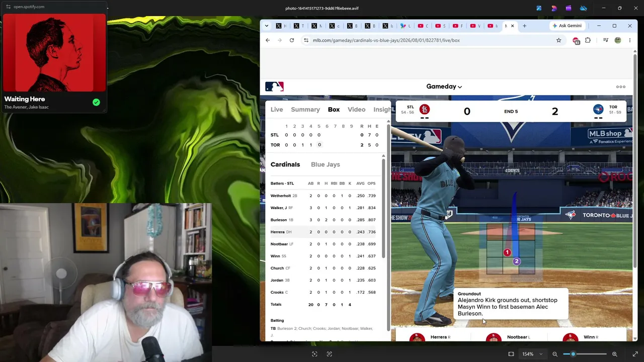Open the zoom percentage dropdown showing 154%
This screenshot has width=644, height=362.
(x=532, y=354)
